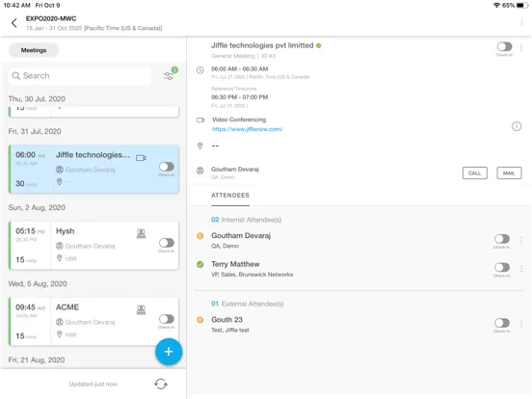Refresh the meetings list
Viewport: 532px width, 399px height.
161,385
